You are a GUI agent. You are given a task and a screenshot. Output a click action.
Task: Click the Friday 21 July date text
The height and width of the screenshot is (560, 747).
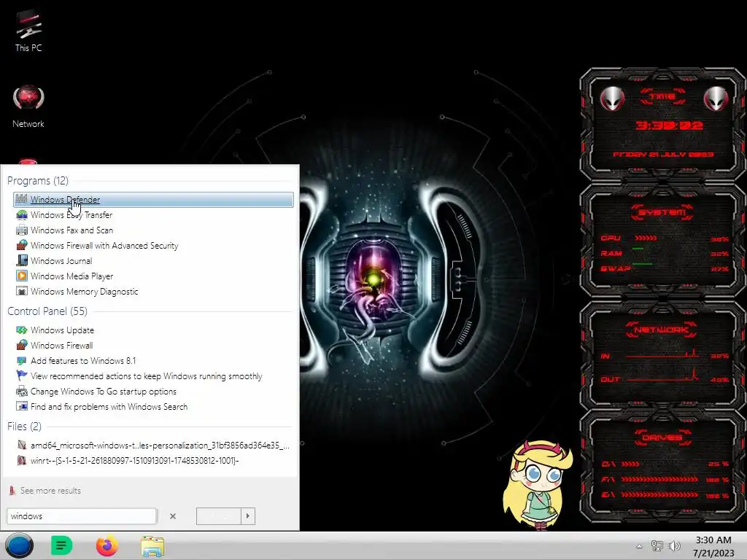[x=663, y=155]
